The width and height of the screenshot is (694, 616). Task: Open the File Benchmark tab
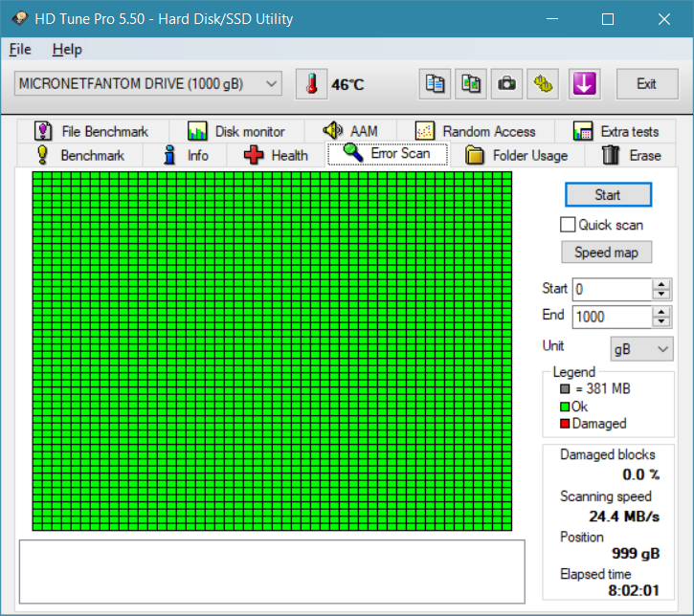pyautogui.click(x=93, y=131)
